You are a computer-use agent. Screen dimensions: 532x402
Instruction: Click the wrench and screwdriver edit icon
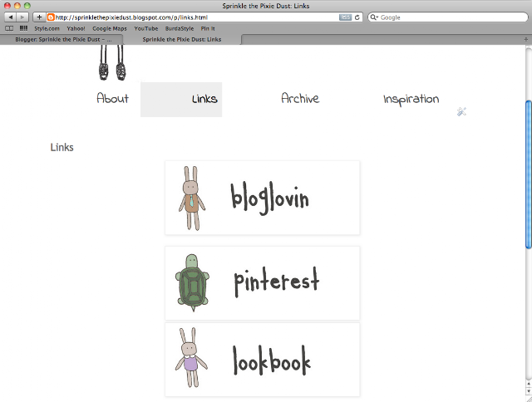[x=461, y=111]
